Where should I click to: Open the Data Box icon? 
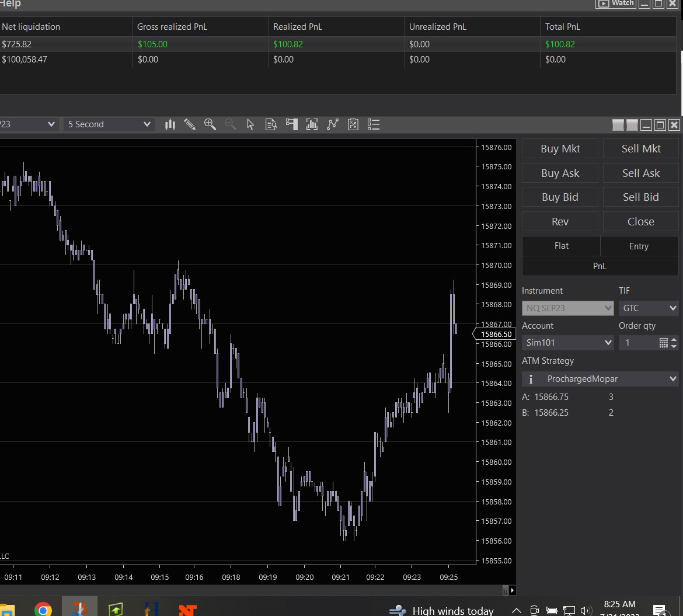click(271, 124)
